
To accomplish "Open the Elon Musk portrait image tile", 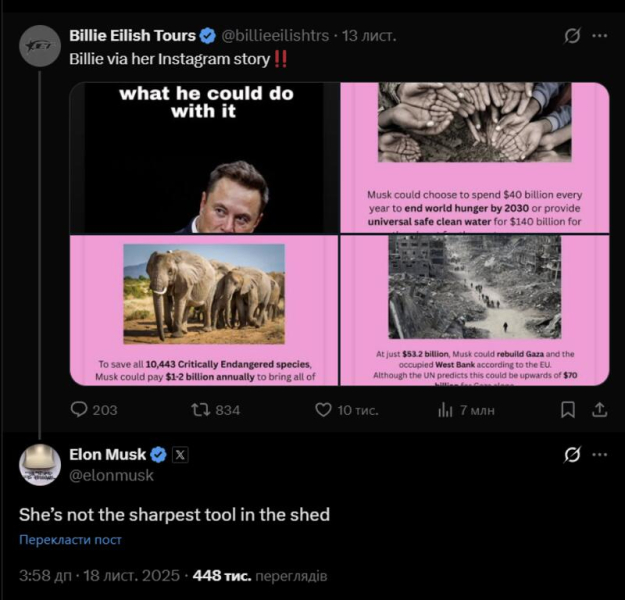I will (204, 158).
